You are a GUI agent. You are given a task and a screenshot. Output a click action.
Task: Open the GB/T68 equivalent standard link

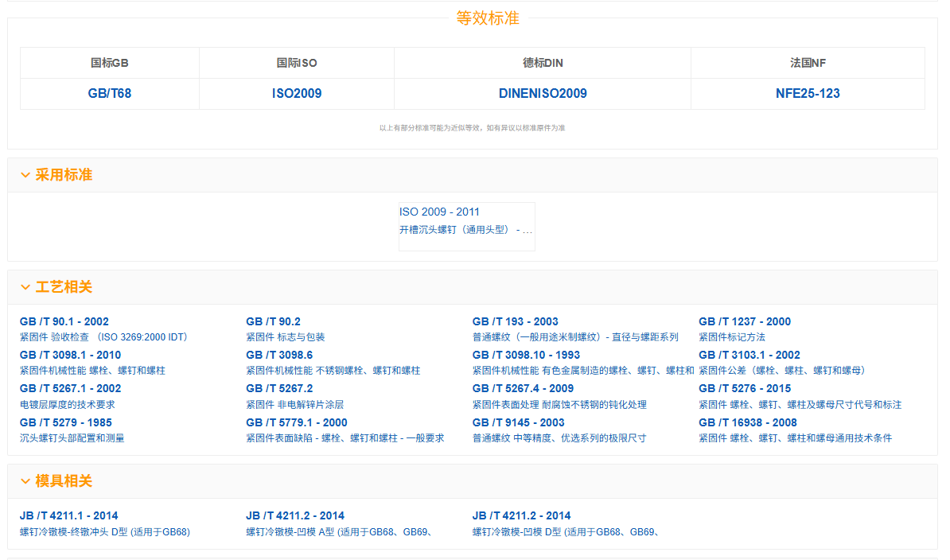110,93
